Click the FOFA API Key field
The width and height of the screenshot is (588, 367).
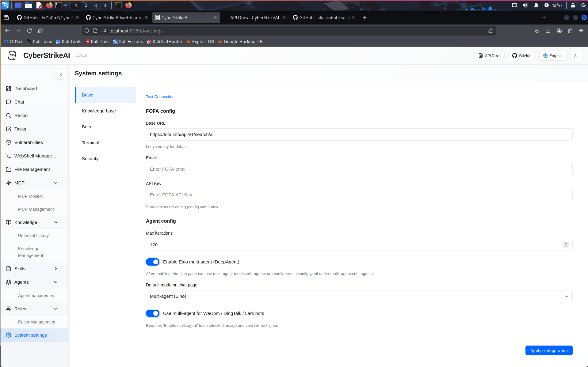coord(359,195)
